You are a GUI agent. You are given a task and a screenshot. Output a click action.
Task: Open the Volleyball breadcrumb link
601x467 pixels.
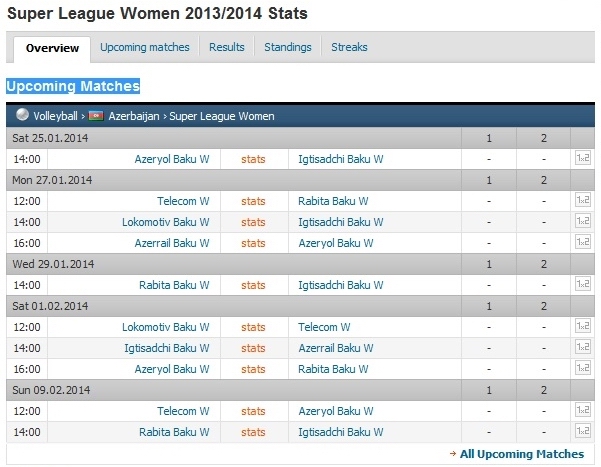(x=54, y=116)
